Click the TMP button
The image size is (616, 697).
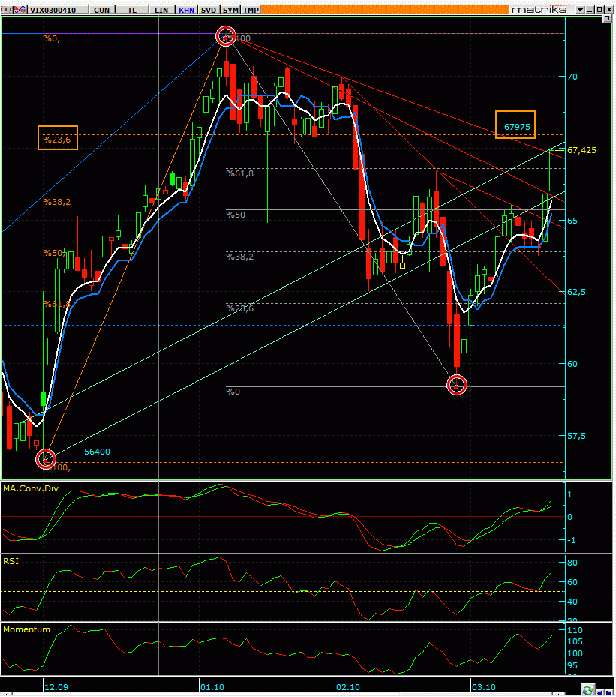[x=251, y=10]
